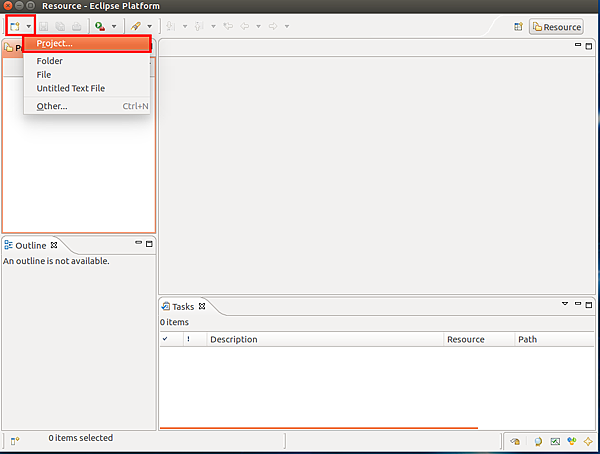Click the Next Annotation icon

tap(171, 26)
